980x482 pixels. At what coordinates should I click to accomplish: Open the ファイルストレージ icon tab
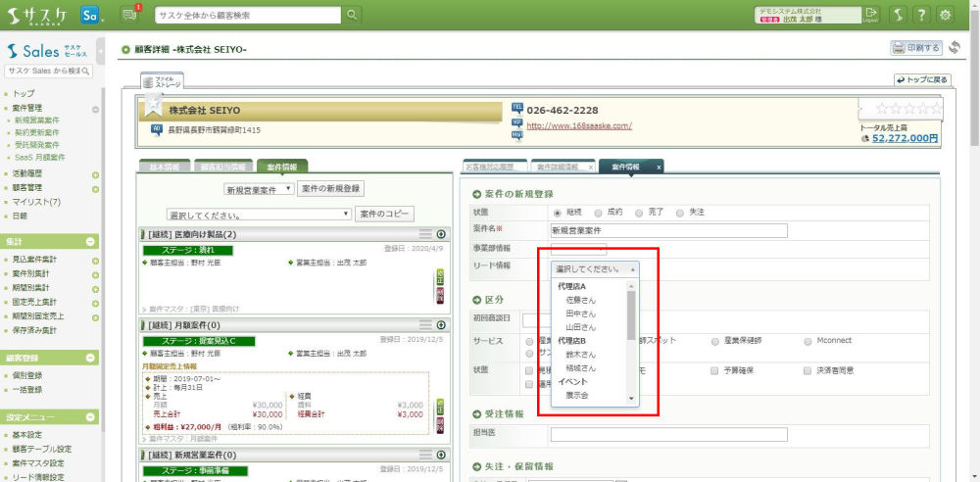coord(162,82)
